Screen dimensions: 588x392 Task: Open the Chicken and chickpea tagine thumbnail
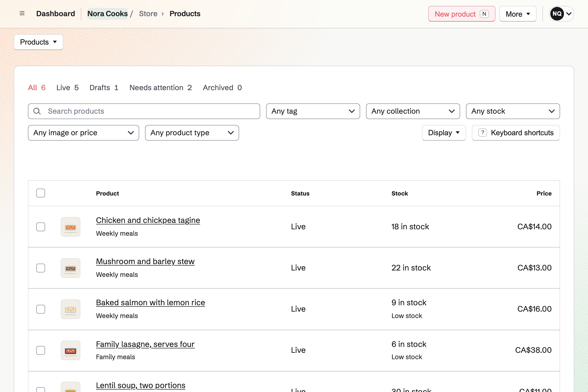71,227
